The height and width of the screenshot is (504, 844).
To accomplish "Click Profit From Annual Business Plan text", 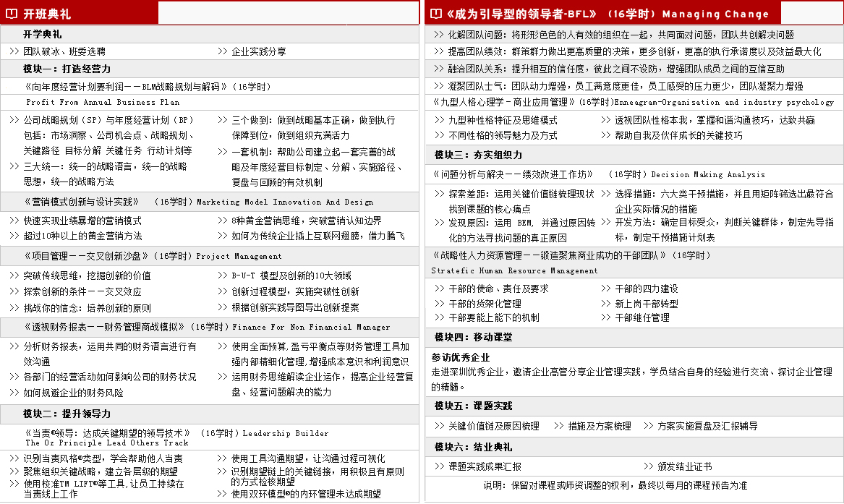I will tap(103, 102).
